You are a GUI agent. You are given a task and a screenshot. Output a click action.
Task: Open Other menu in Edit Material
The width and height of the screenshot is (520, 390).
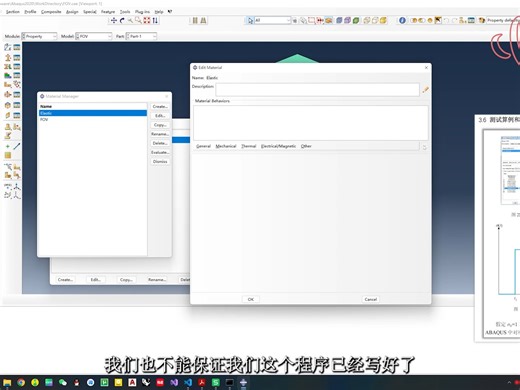(306, 146)
